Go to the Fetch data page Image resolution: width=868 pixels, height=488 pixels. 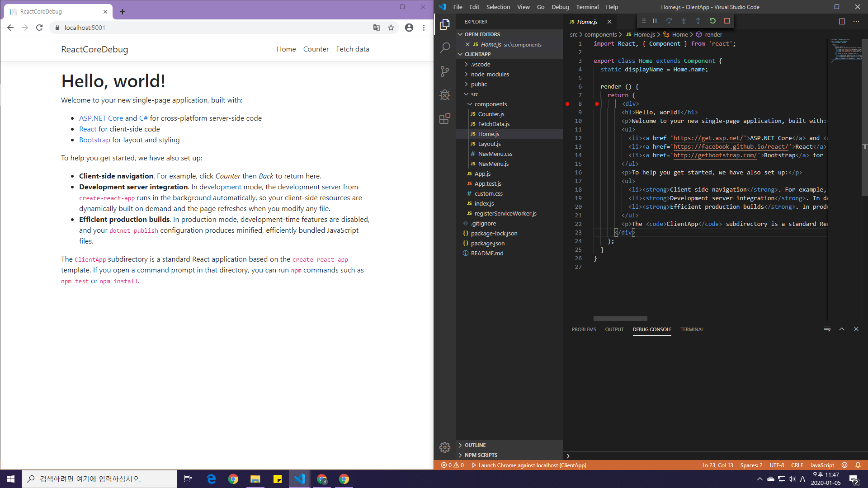tap(352, 49)
